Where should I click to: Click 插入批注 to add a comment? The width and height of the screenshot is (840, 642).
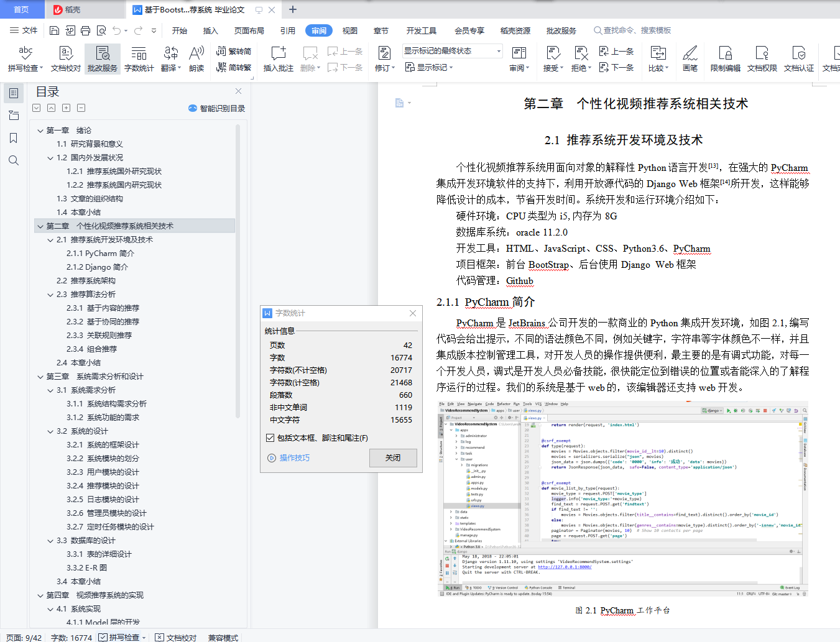pos(279,59)
